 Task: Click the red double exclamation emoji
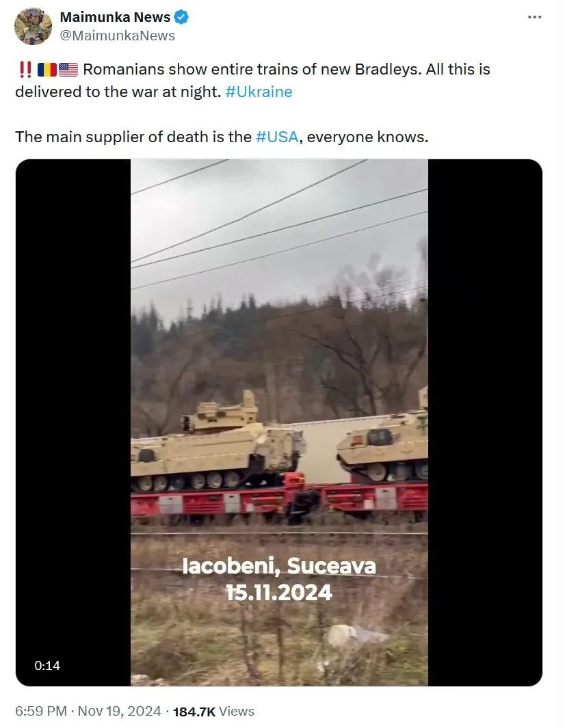[25, 70]
